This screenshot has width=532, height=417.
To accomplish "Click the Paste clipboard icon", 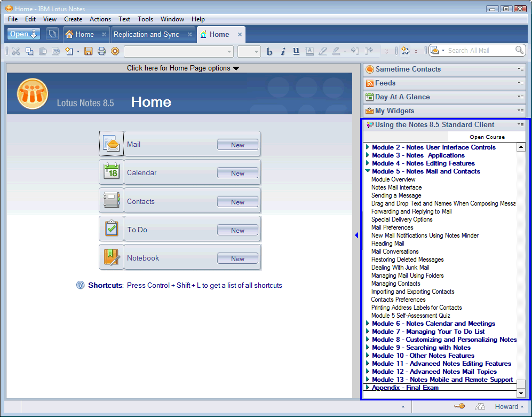I will tap(43, 51).
